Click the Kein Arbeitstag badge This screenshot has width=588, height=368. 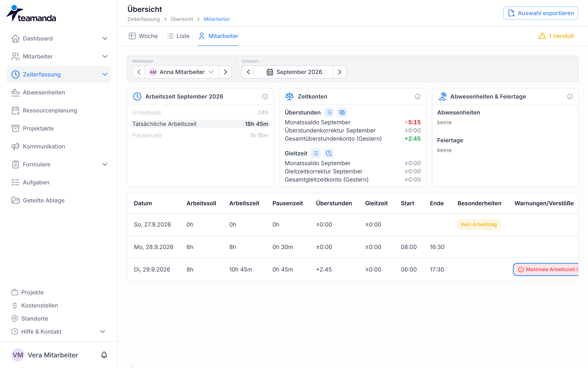click(479, 224)
